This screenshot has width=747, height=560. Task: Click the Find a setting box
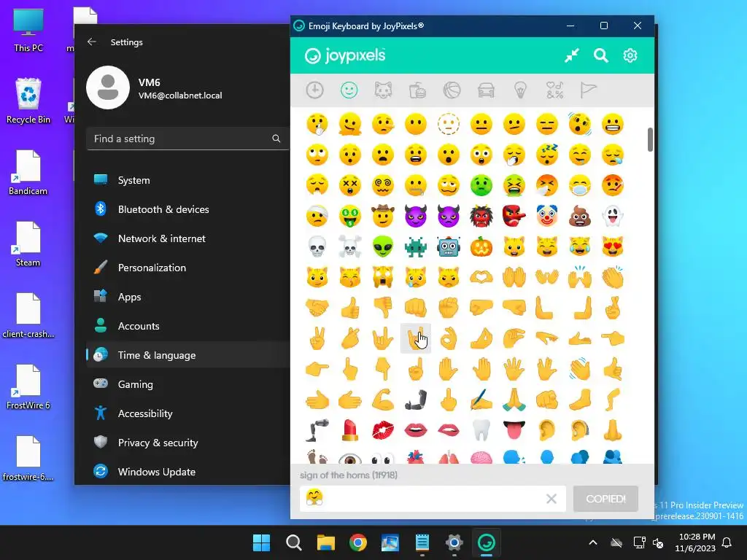pos(187,139)
